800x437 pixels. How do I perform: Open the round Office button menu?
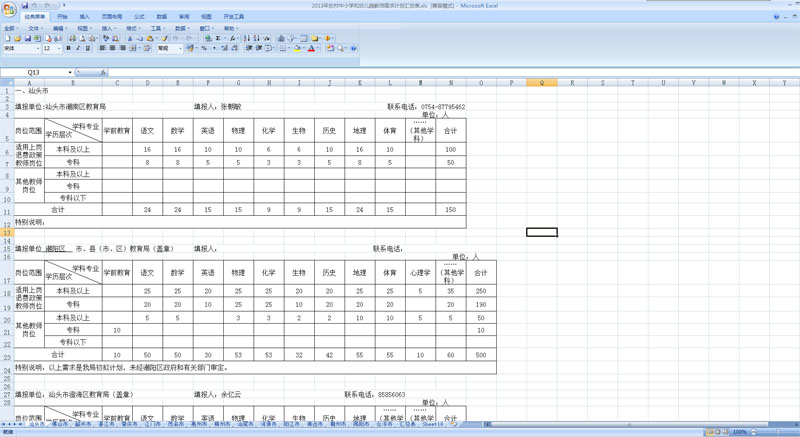(9, 9)
